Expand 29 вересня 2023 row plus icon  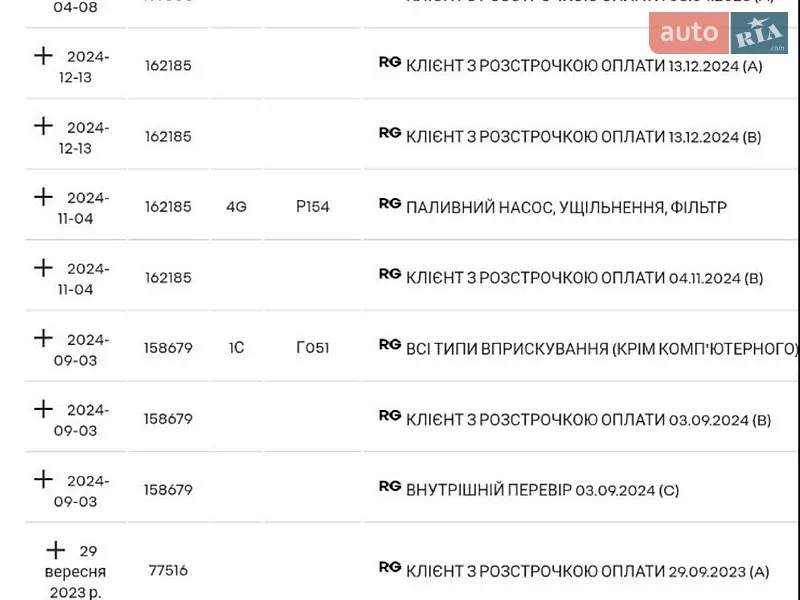pos(56,550)
